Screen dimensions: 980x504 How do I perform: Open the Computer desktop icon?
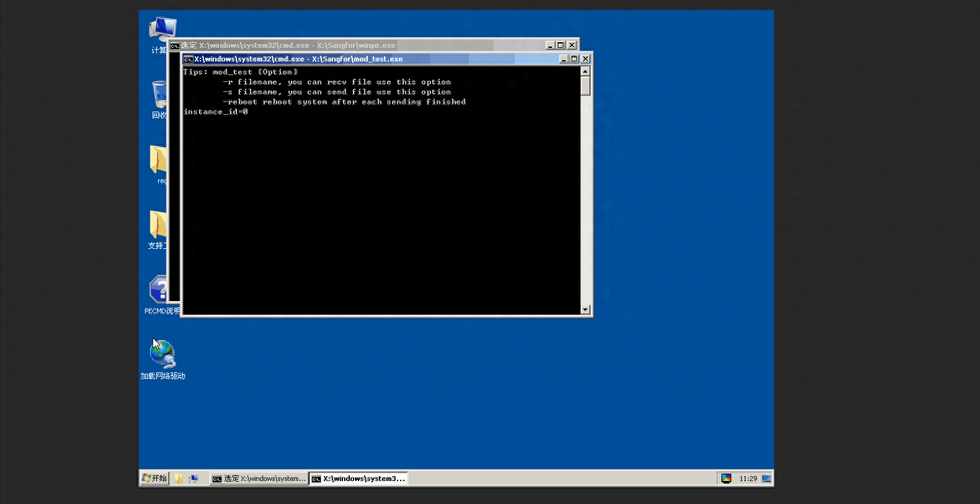pos(162,30)
